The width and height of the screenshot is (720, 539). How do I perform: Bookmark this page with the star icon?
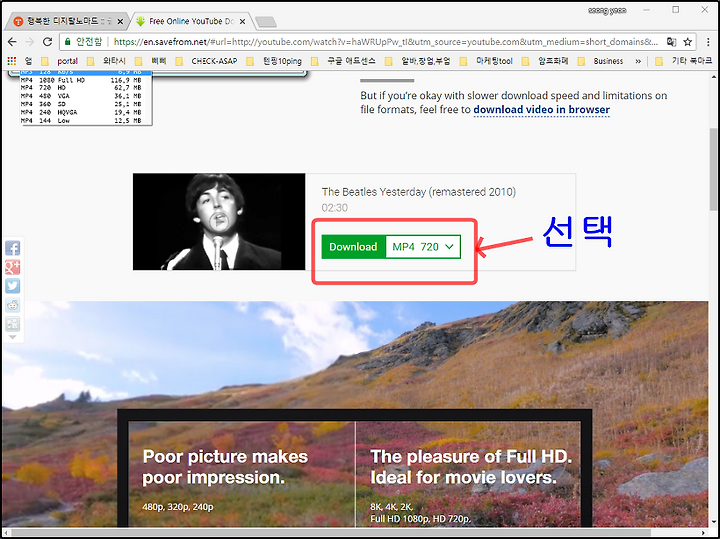(687, 42)
